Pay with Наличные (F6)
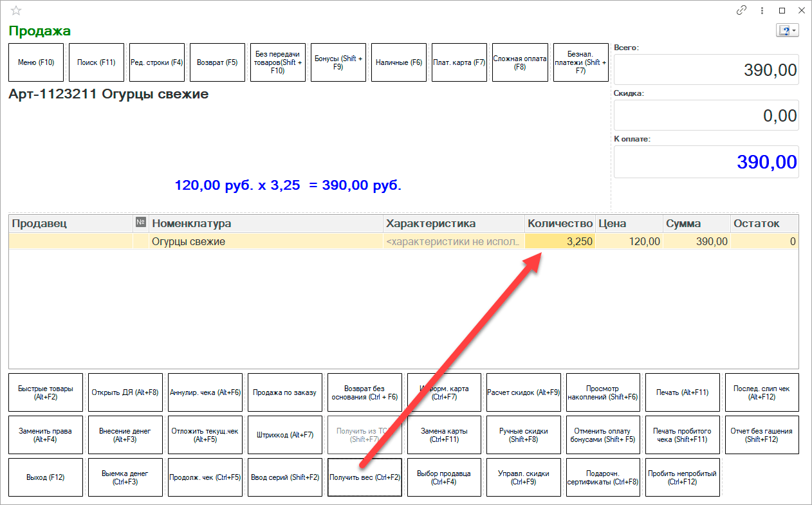812x505 pixels. 399,62
